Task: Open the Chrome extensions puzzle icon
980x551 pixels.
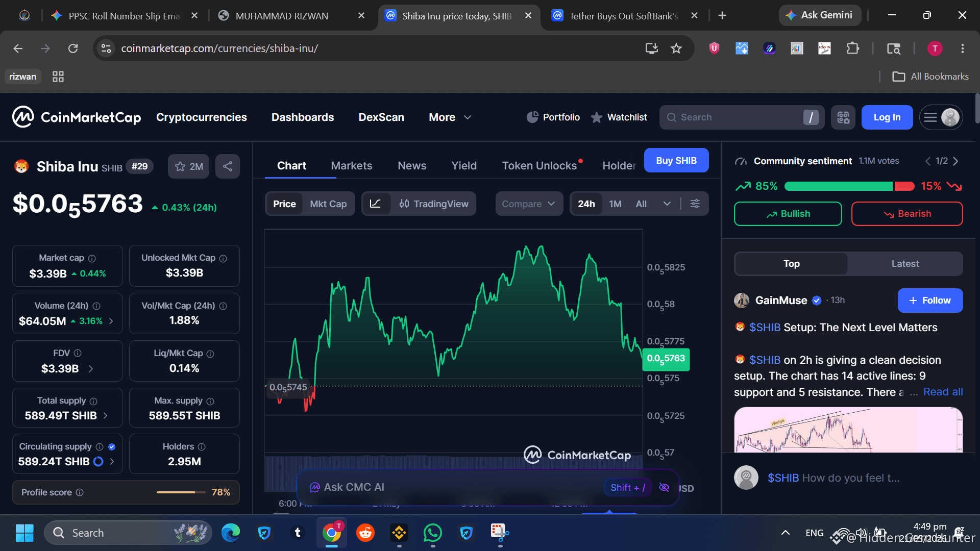Action: coord(852,48)
